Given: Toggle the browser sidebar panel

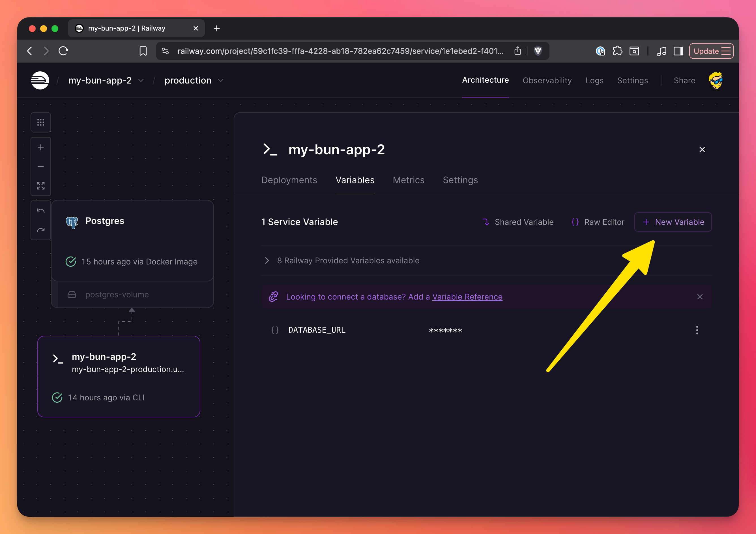Looking at the screenshot, I should point(678,51).
